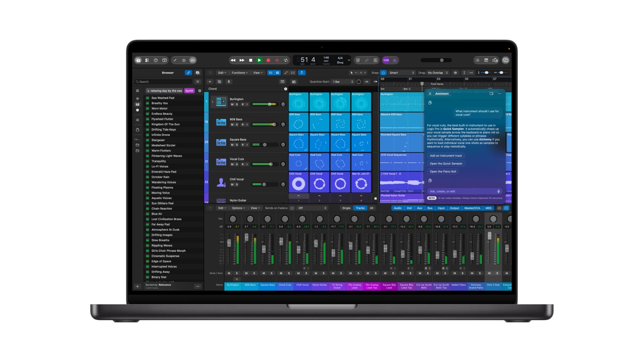Click the red Record button
The height and width of the screenshot is (362, 644).
click(x=268, y=60)
